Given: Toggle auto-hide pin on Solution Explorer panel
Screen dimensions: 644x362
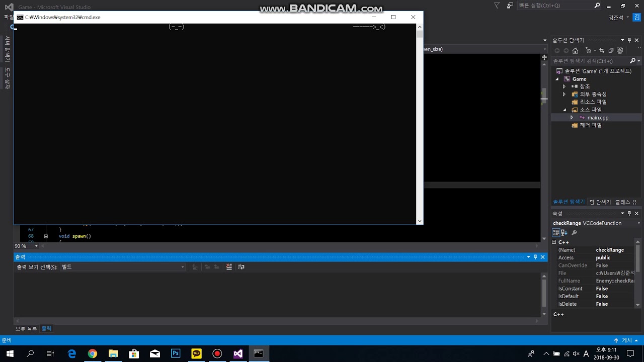Looking at the screenshot, I should [x=629, y=40].
